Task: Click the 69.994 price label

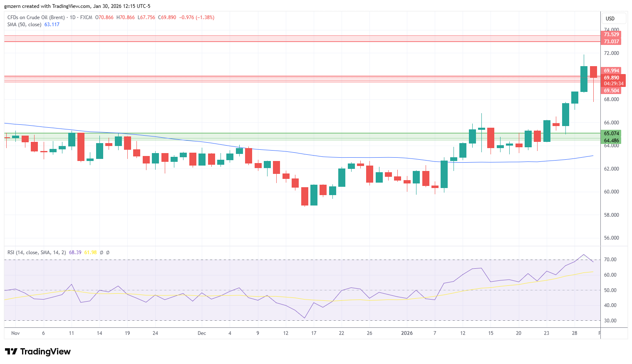Action: click(611, 71)
